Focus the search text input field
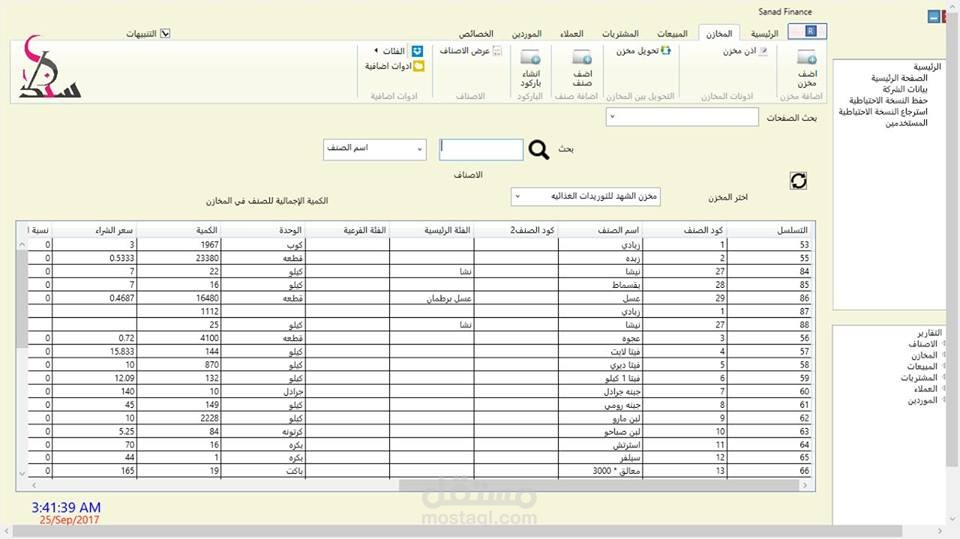The image size is (960, 539). pos(481,149)
